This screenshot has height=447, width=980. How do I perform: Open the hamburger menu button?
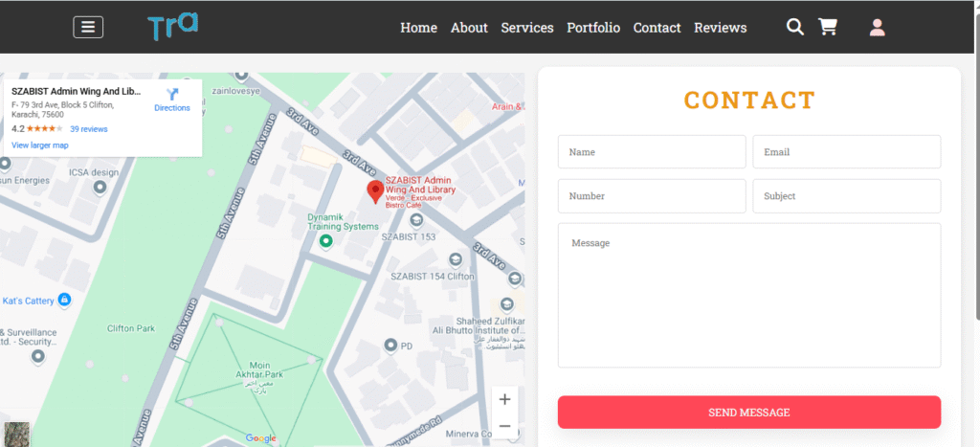click(88, 28)
